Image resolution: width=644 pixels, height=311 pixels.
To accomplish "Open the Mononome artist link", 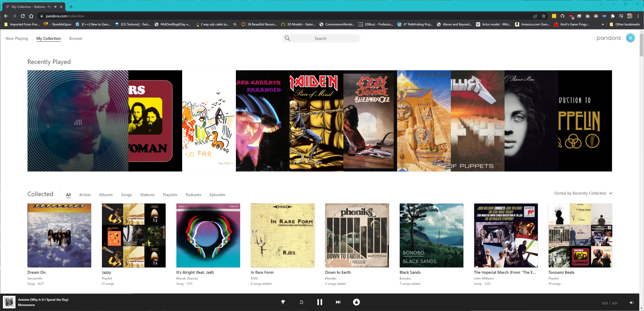I will 26,305.
